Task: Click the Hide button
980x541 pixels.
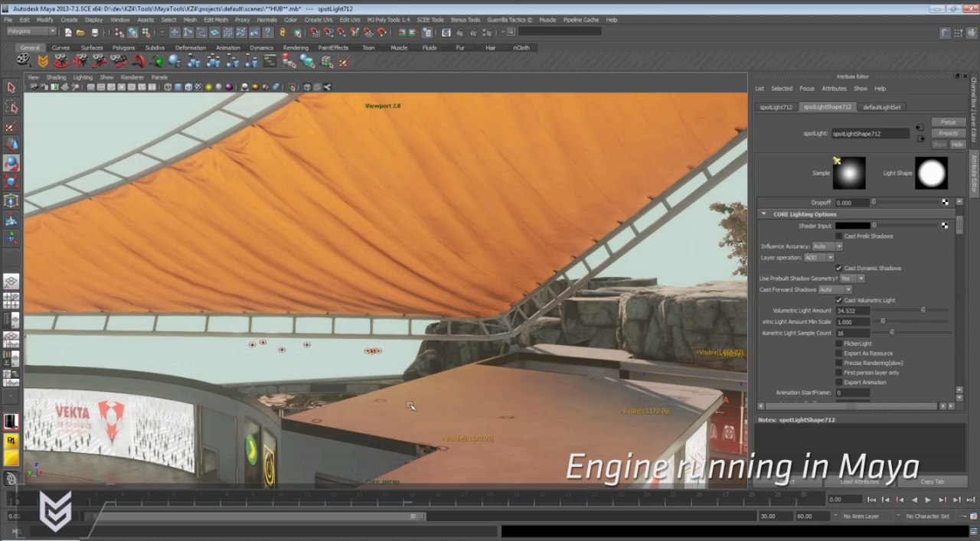Action: [957, 145]
